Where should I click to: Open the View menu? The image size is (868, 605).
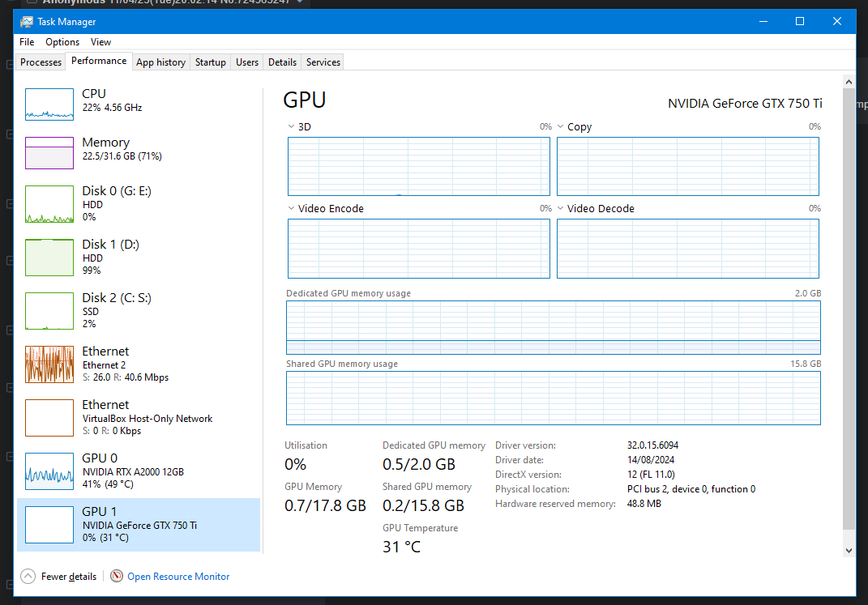[100, 42]
